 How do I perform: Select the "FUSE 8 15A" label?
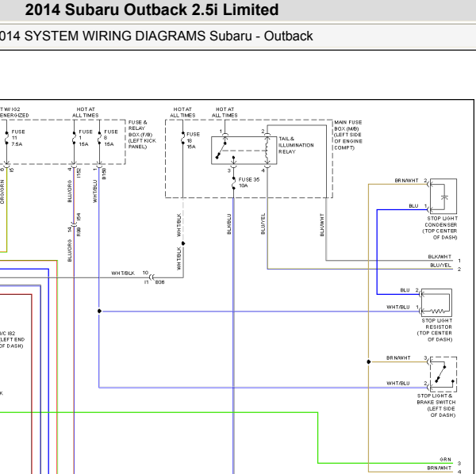(x=111, y=138)
